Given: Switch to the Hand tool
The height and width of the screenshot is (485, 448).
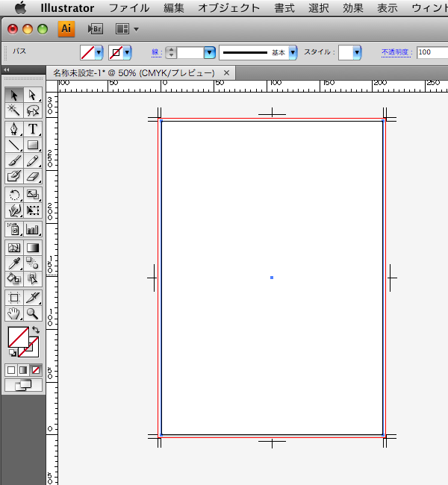Looking at the screenshot, I should pyautogui.click(x=13, y=313).
